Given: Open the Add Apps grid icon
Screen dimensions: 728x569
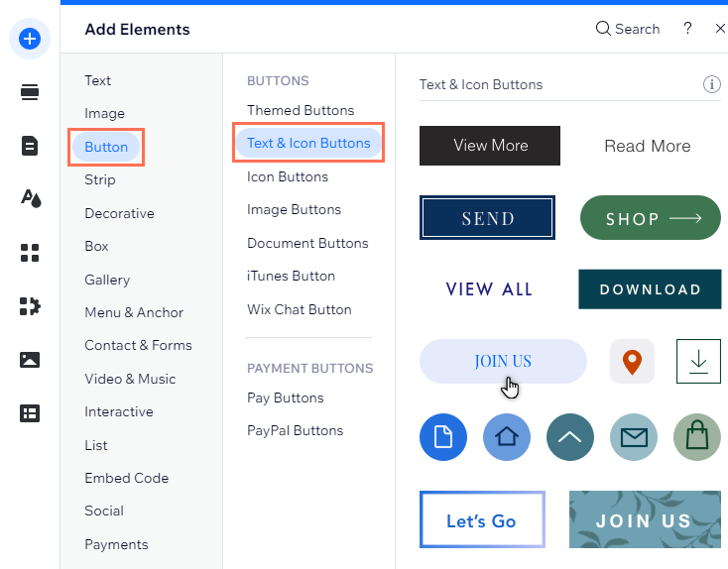Looking at the screenshot, I should coord(30,253).
